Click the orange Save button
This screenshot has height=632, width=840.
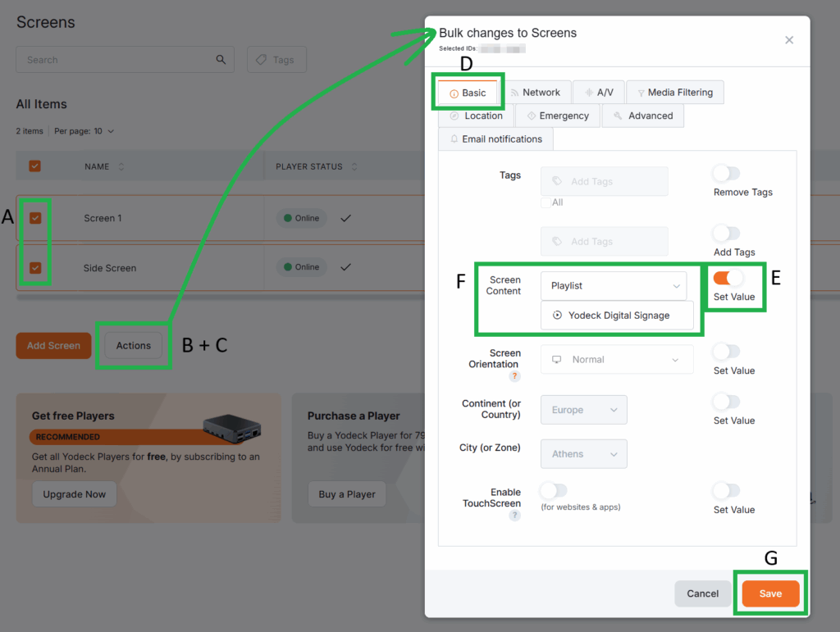click(x=770, y=593)
